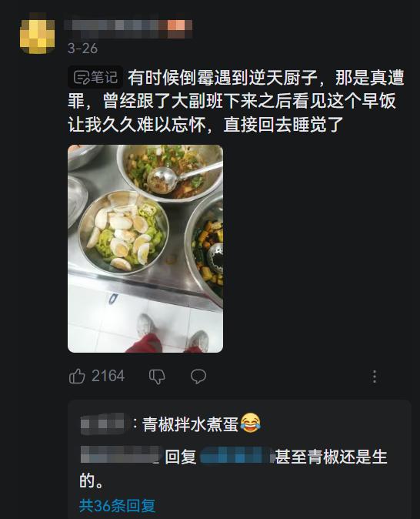Click the egg bowl in the photo
The width and height of the screenshot is (420, 519).
(x=124, y=234)
